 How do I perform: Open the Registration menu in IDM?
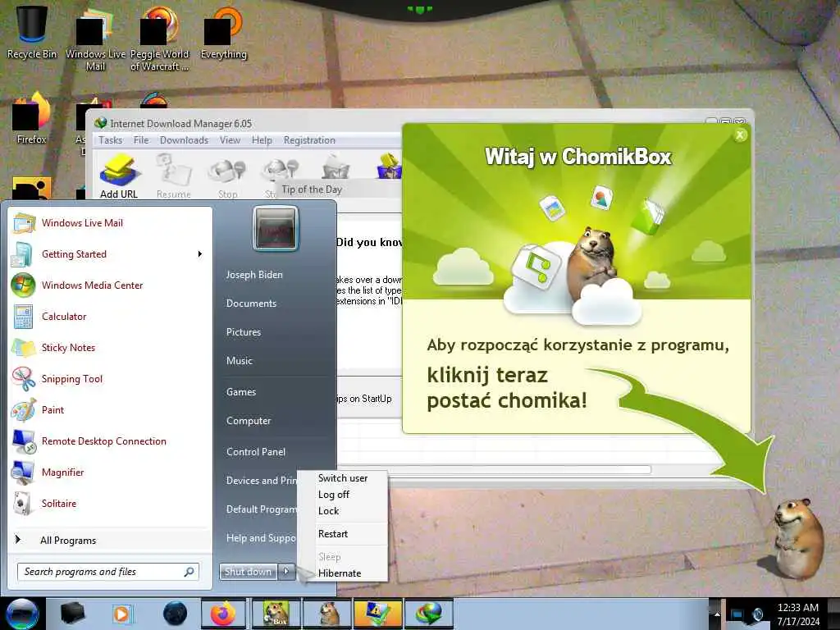[309, 139]
